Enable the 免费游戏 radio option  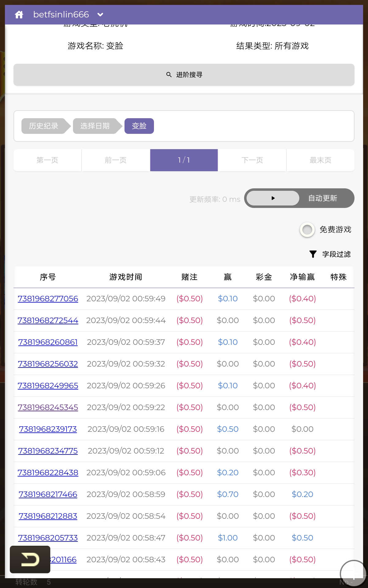307,230
